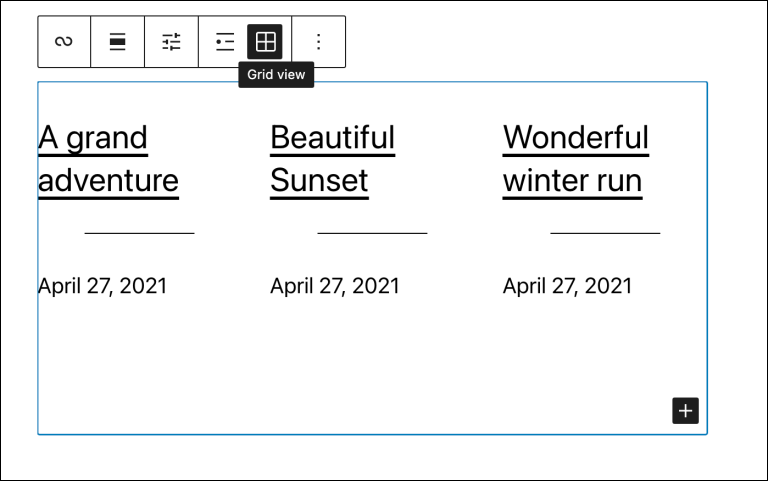
Task: Select the separator under 'A grand adventure'
Action: coord(140,233)
